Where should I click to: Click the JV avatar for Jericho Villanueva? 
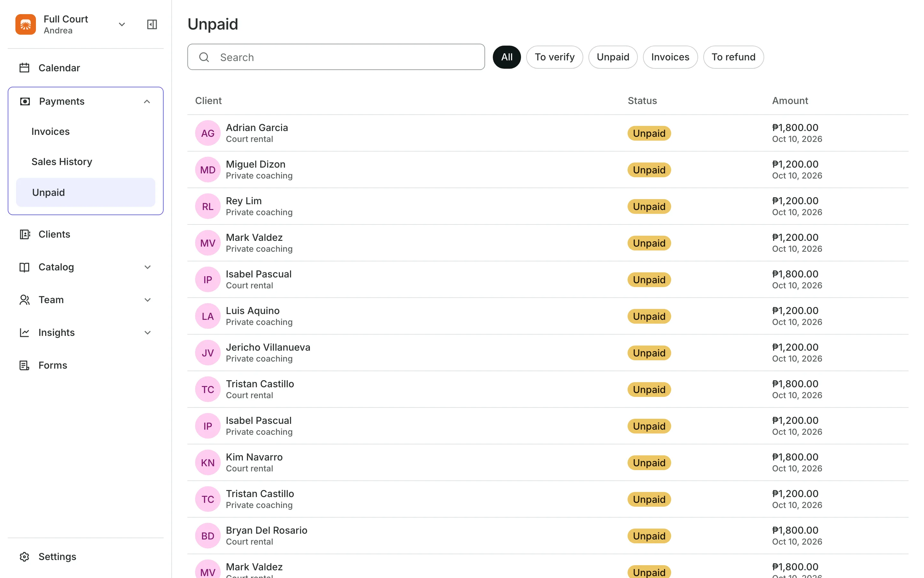[208, 353]
